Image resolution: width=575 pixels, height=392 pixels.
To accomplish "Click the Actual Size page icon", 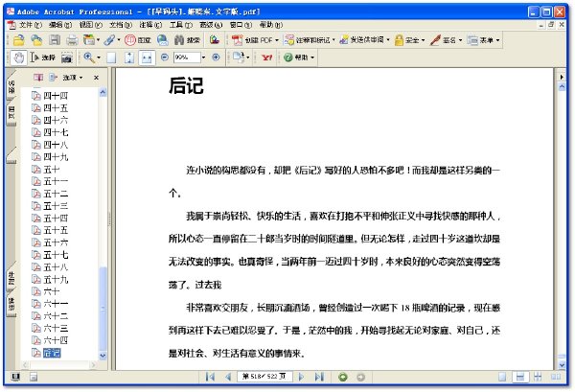I will tap(111, 58).
